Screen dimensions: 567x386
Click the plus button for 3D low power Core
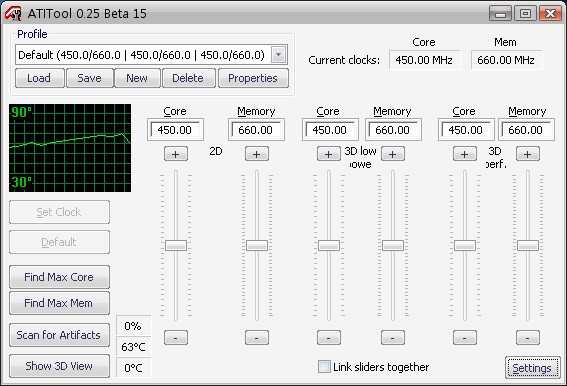point(329,154)
